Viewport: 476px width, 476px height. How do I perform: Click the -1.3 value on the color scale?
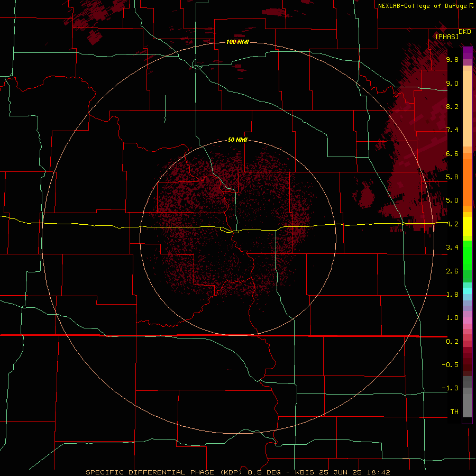point(450,388)
